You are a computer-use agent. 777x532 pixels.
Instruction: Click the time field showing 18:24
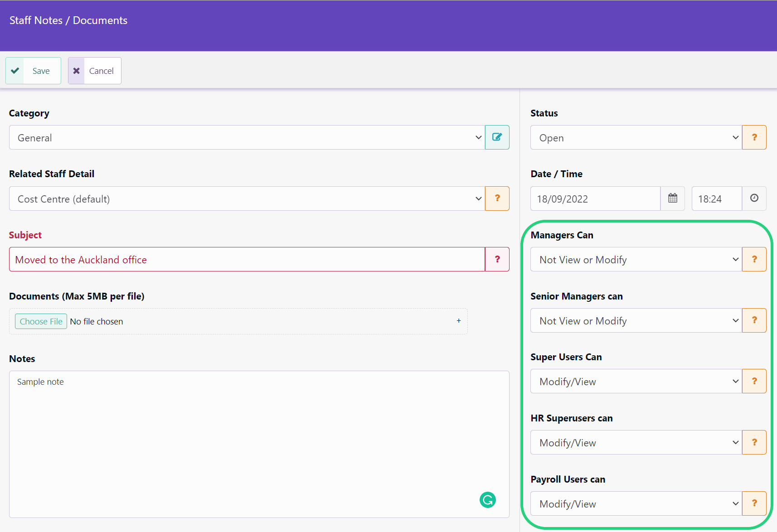[x=717, y=198]
